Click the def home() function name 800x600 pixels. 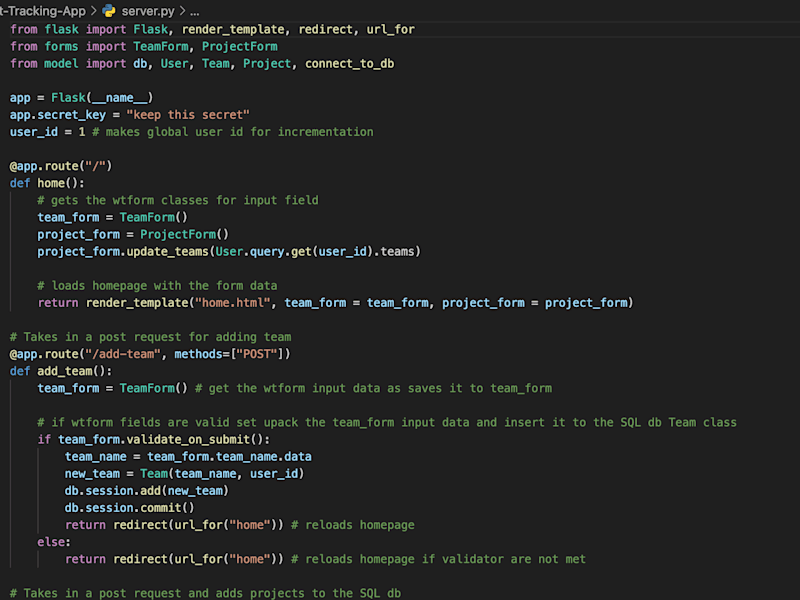51,183
